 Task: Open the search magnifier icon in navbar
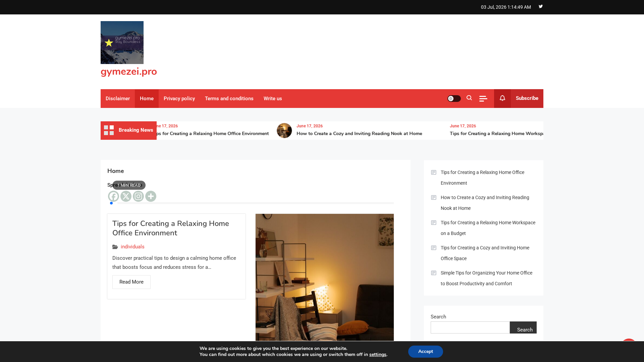pyautogui.click(x=469, y=98)
